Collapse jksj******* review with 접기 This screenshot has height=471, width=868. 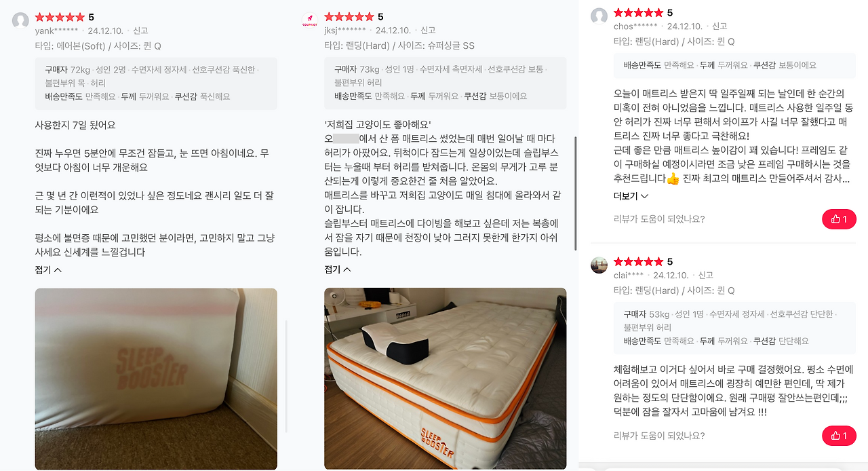338,269
